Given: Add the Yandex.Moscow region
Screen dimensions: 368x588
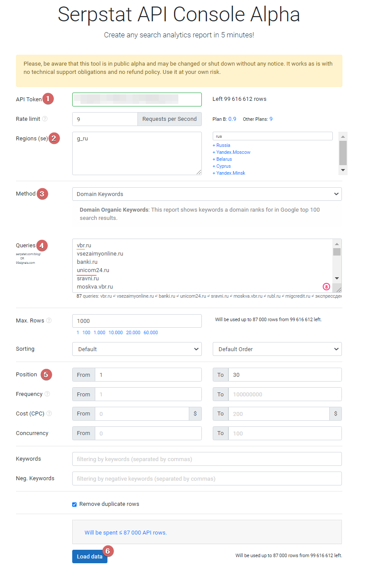Looking at the screenshot, I should 231,152.
